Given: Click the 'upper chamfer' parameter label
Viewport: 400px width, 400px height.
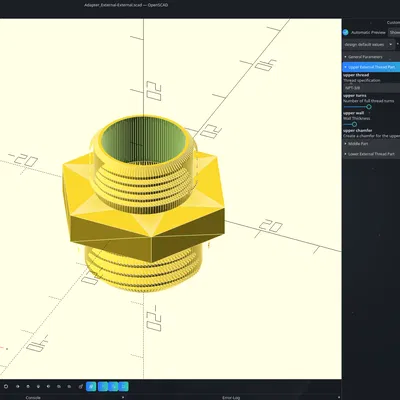Looking at the screenshot, I should coord(358,131).
